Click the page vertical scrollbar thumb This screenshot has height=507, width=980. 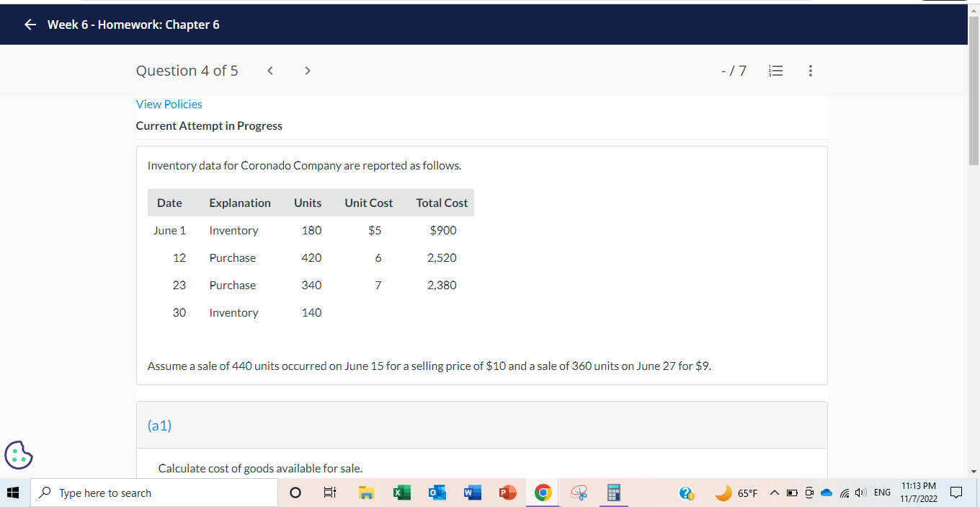coord(974,90)
